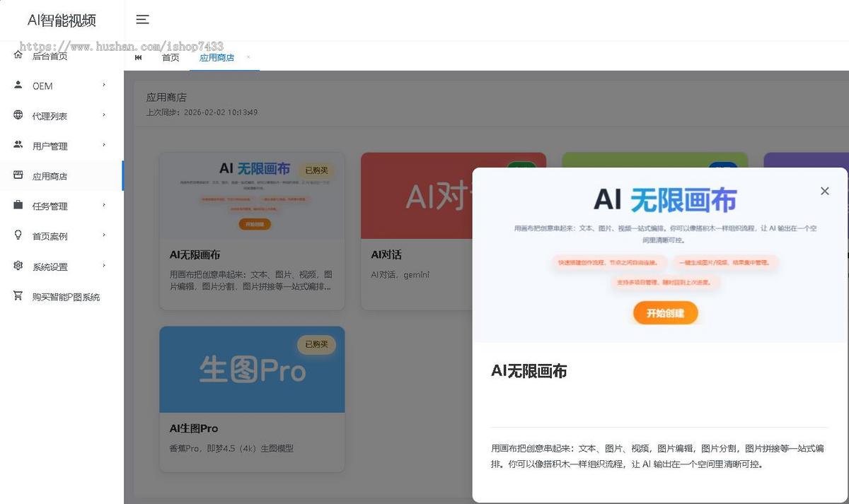Close the AI无限画布 detail popup
This screenshot has height=504, width=849.
coord(824,191)
